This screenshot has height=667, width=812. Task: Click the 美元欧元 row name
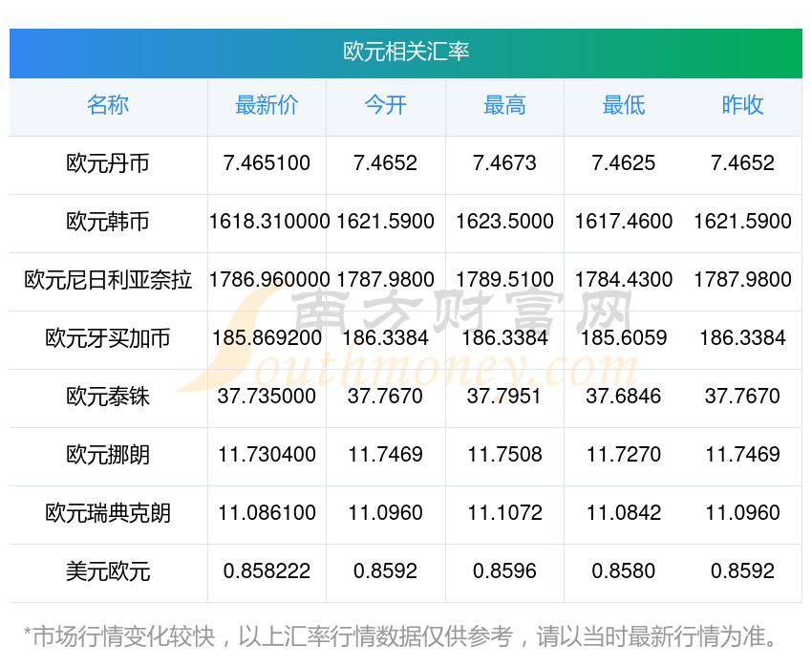click(108, 571)
